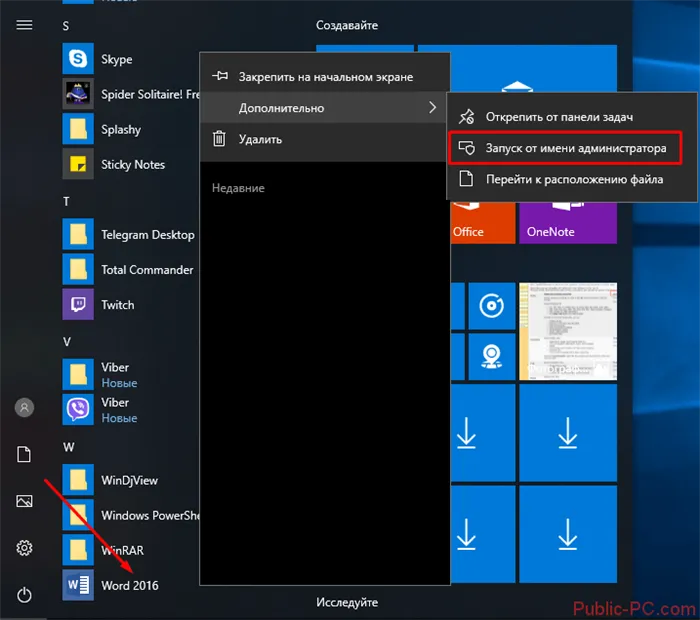Jump to letter V section header
This screenshot has width=700, height=620.
67,342
